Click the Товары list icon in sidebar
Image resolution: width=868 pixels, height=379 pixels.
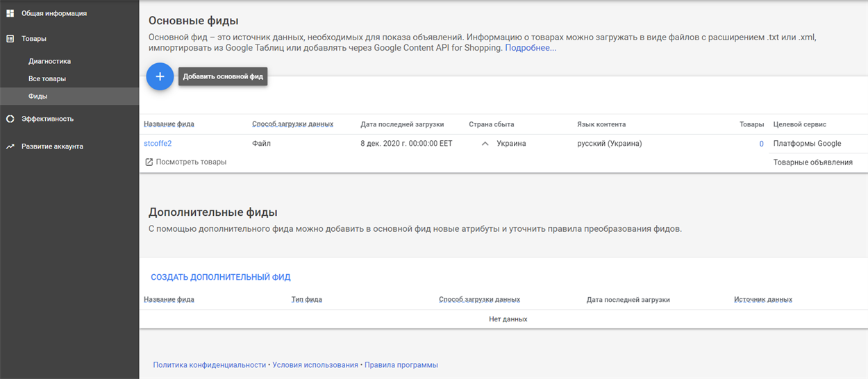(x=10, y=39)
